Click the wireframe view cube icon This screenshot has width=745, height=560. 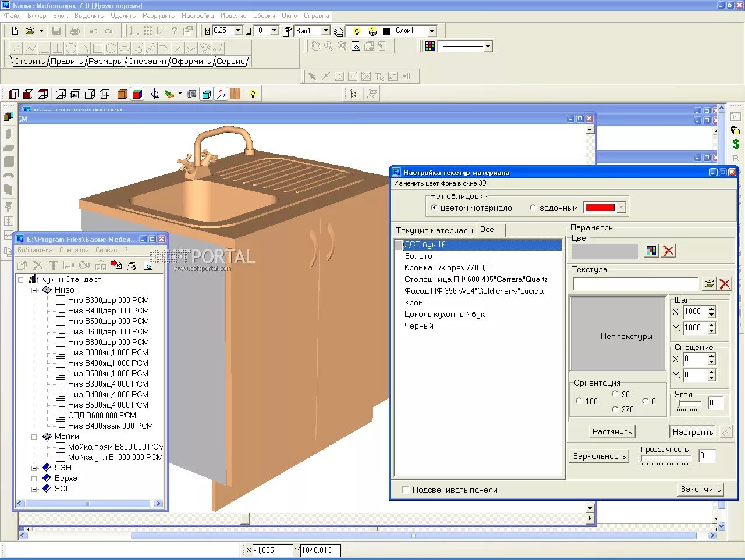point(61,94)
